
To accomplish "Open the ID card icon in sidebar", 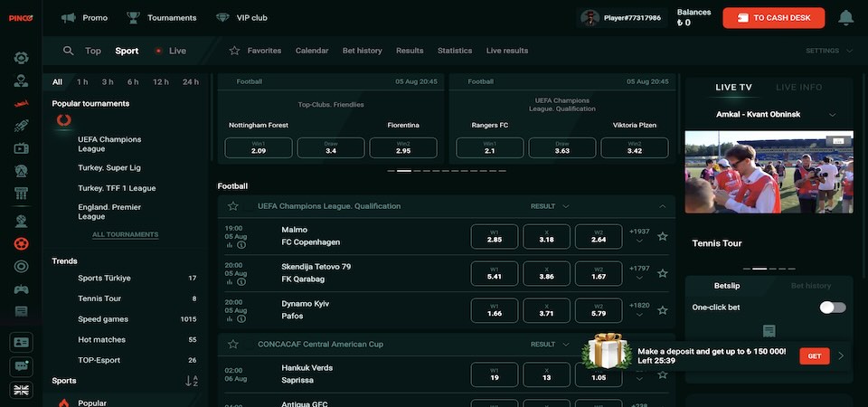I will pos(21,343).
